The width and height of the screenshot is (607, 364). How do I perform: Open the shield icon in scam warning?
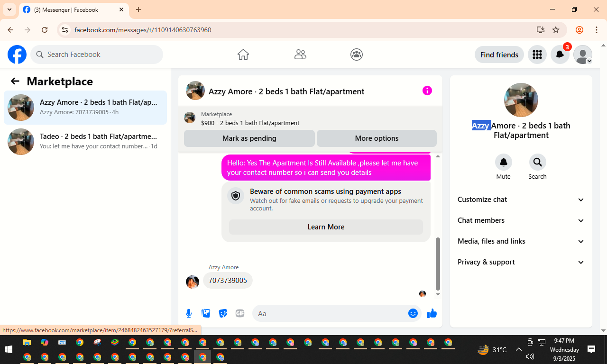pos(236,196)
